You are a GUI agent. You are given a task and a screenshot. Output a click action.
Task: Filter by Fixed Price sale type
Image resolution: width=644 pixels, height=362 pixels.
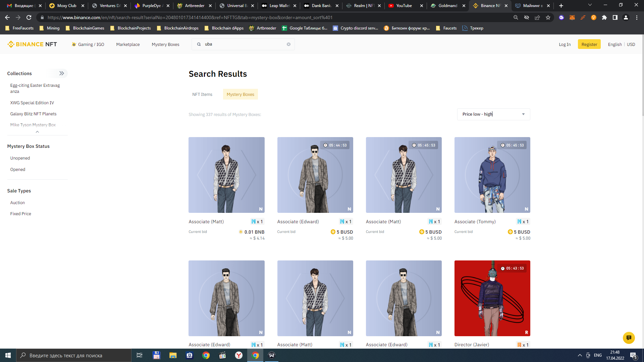(20, 214)
